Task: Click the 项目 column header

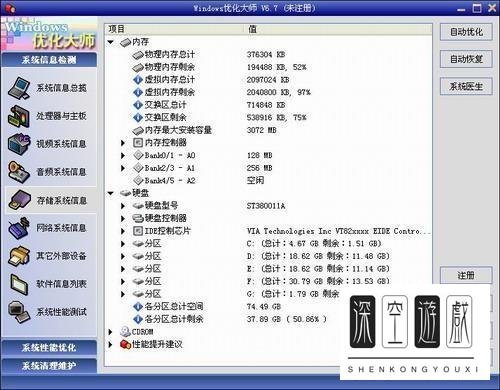Action: (x=175, y=29)
